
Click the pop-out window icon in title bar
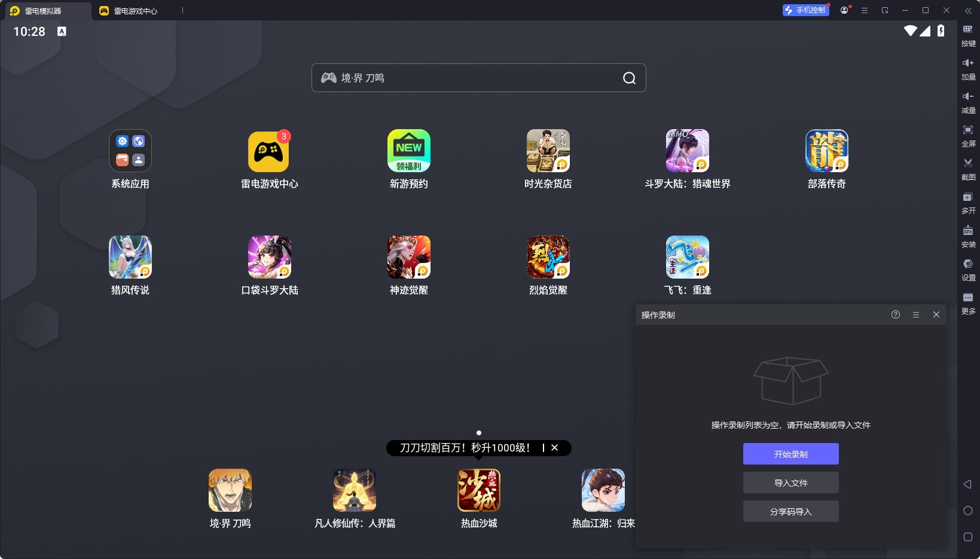885,10
